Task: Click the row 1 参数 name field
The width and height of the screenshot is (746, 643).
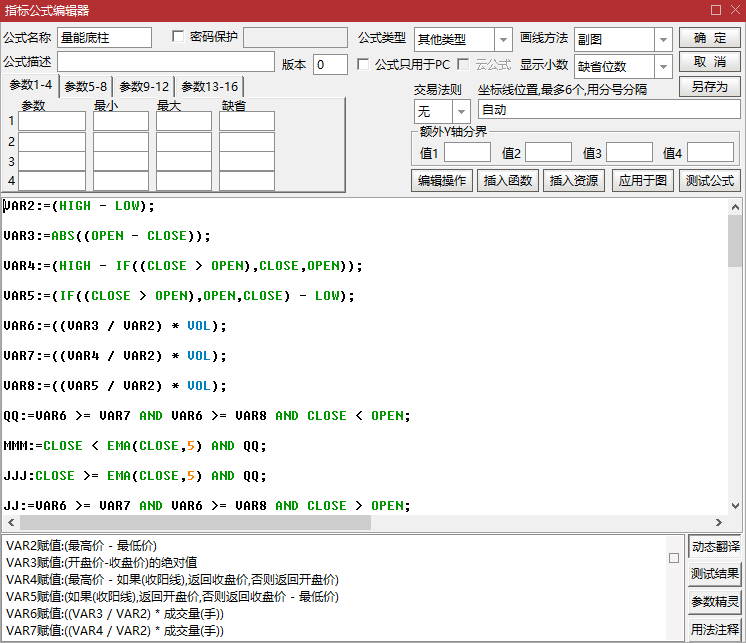Action: 52,121
